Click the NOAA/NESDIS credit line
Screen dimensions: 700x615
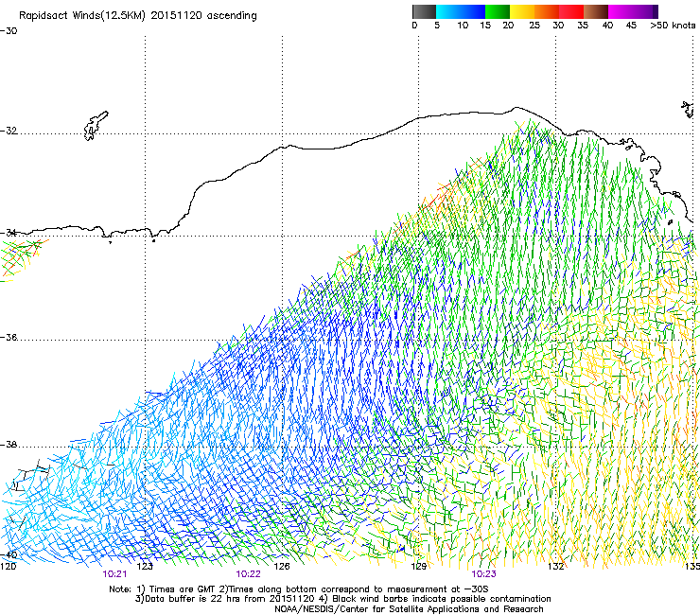coord(409,609)
